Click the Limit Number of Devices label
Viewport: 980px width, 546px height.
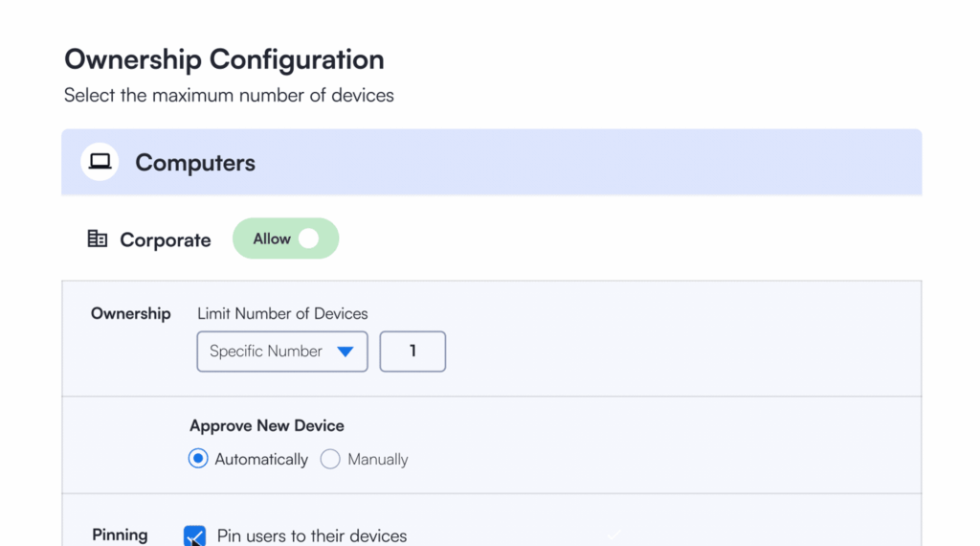pos(282,313)
